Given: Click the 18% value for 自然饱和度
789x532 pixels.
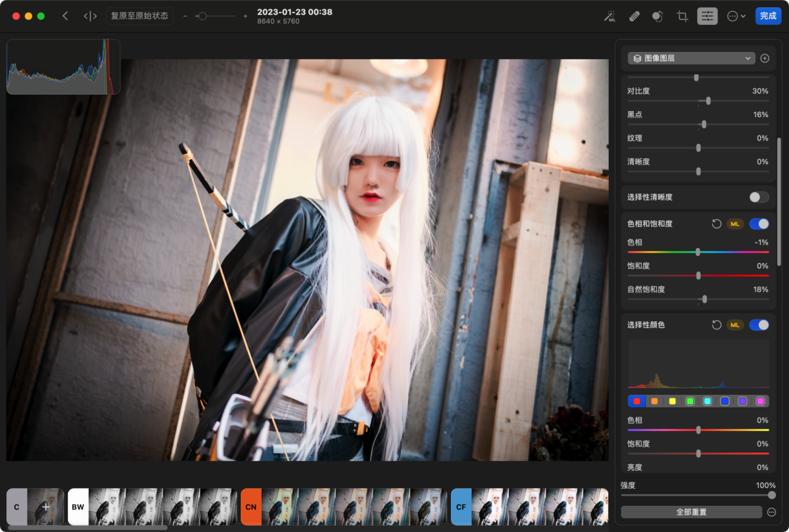Looking at the screenshot, I should tap(761, 289).
